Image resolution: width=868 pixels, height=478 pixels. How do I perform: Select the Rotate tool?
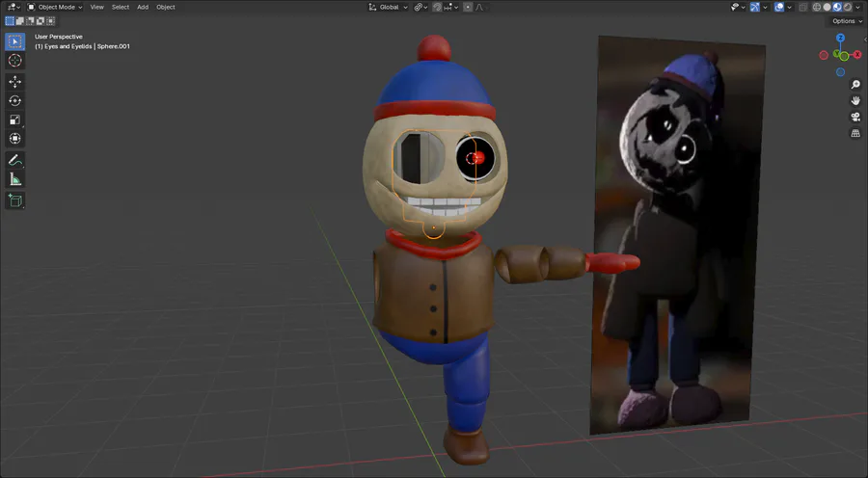[x=14, y=100]
